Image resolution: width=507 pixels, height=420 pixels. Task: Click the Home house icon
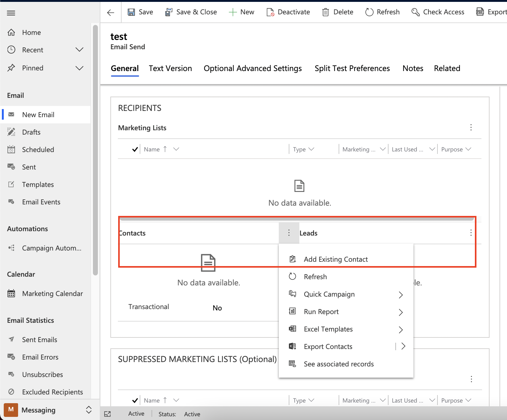tap(11, 32)
